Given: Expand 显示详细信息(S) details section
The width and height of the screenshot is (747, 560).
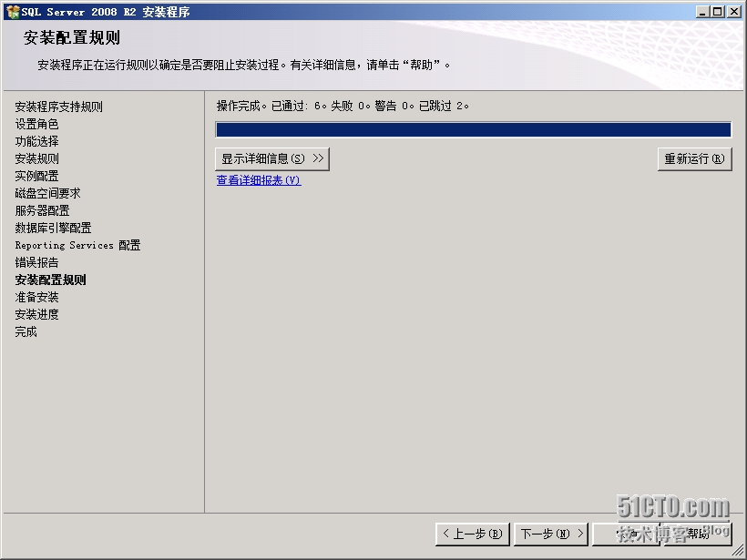Looking at the screenshot, I should point(272,158).
